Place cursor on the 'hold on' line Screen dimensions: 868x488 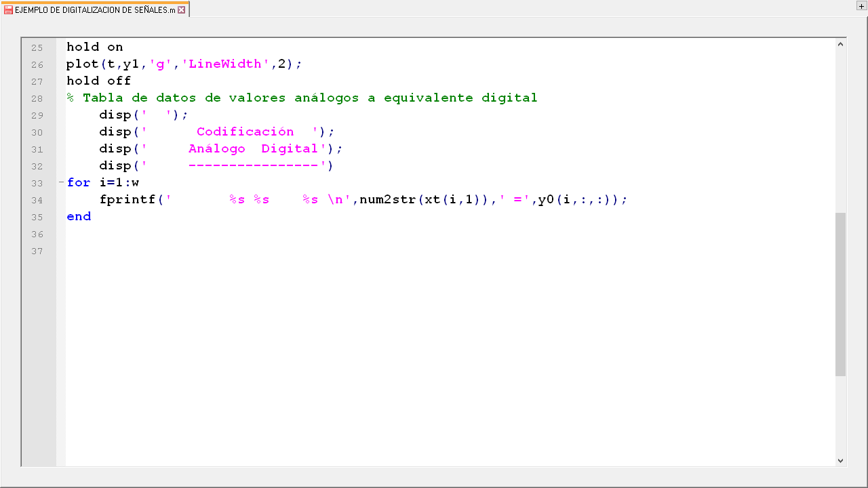tap(95, 47)
